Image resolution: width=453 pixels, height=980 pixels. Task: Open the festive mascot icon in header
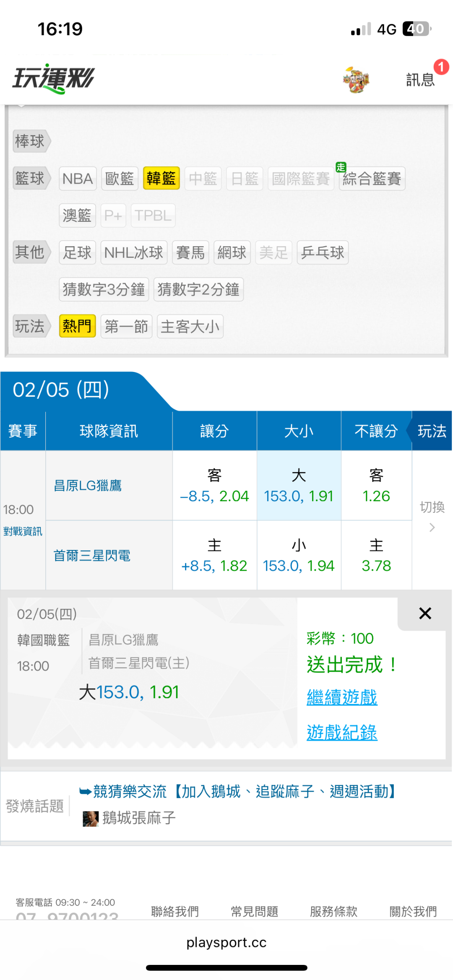pos(356,79)
